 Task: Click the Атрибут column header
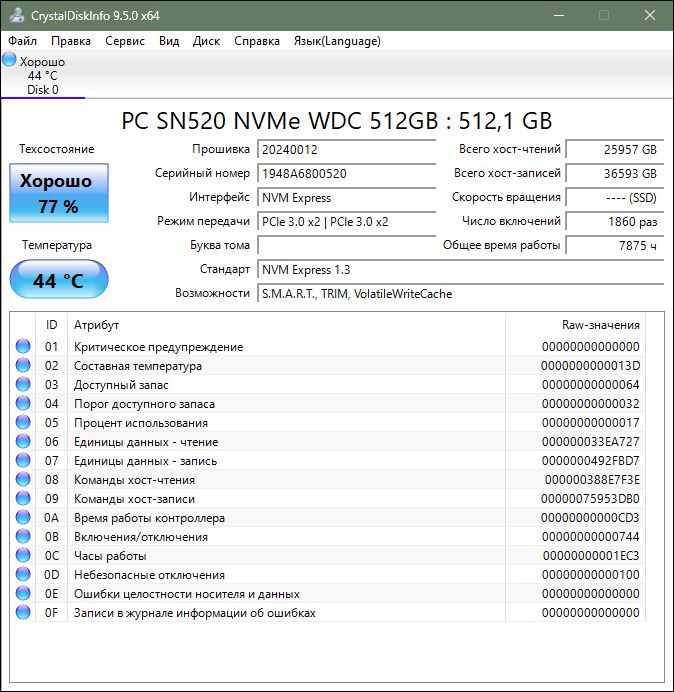[x=286, y=325]
